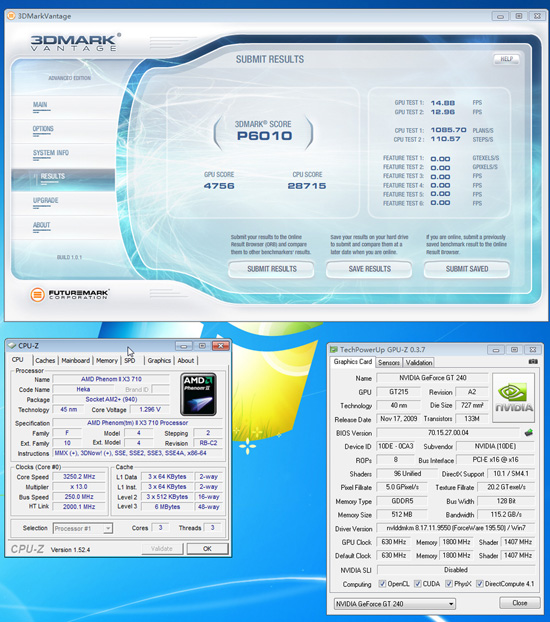Open UPGRADE in the 3DMark sidebar
The height and width of the screenshot is (622, 550).
(45, 200)
